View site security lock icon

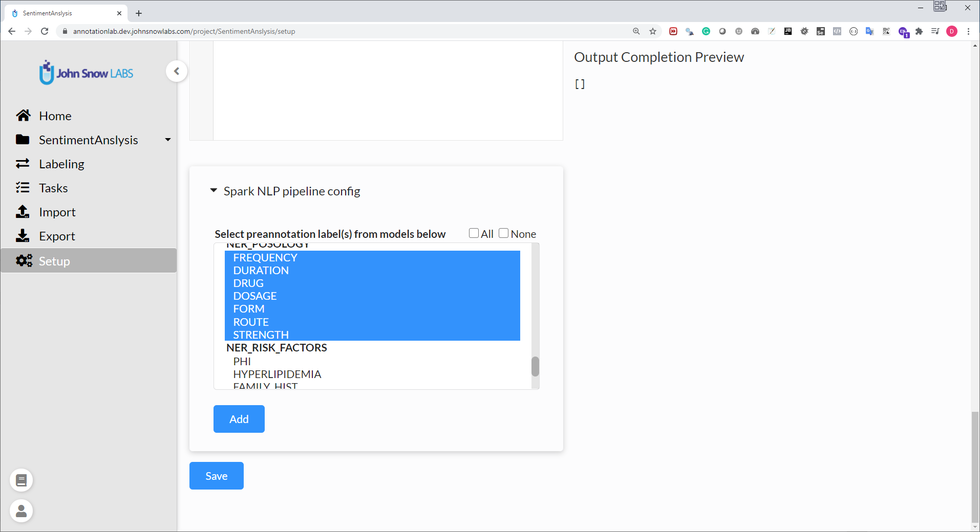(x=65, y=31)
